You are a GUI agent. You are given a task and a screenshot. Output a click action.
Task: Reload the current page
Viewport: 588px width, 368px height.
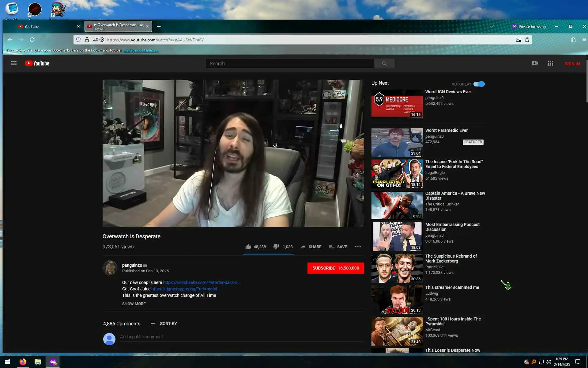click(x=32, y=40)
